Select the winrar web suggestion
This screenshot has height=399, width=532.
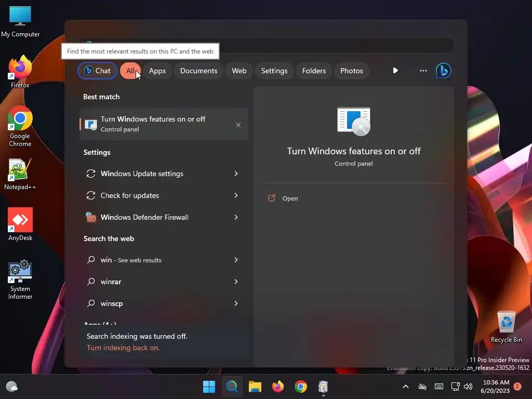tap(164, 282)
